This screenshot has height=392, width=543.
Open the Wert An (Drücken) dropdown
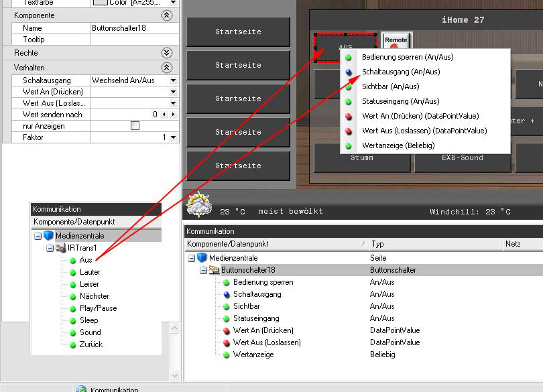173,92
